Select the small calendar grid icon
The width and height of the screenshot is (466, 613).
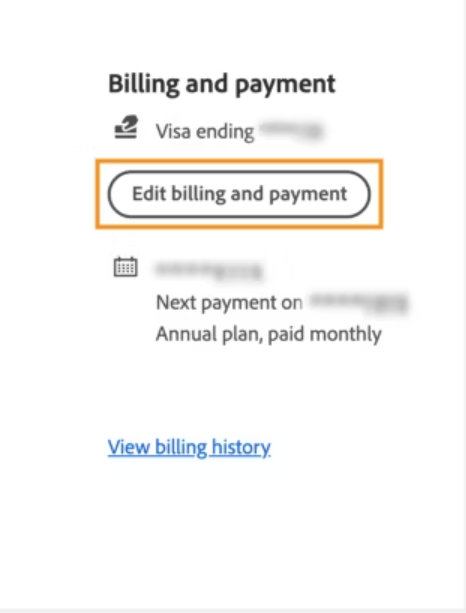coord(125,267)
